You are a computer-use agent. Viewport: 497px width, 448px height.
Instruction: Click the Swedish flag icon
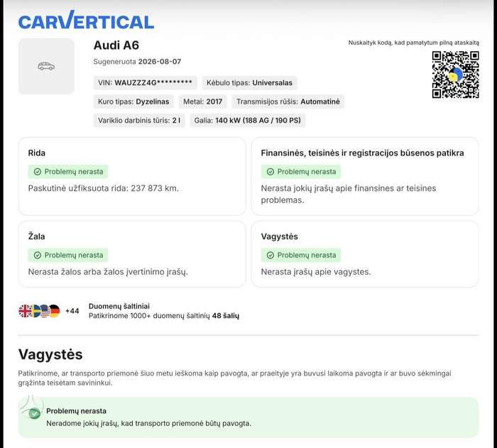(35, 311)
